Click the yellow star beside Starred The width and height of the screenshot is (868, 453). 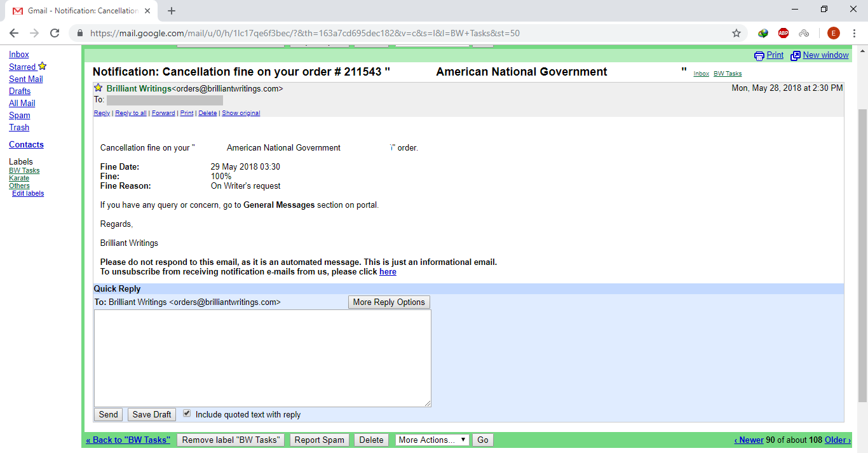pos(43,66)
